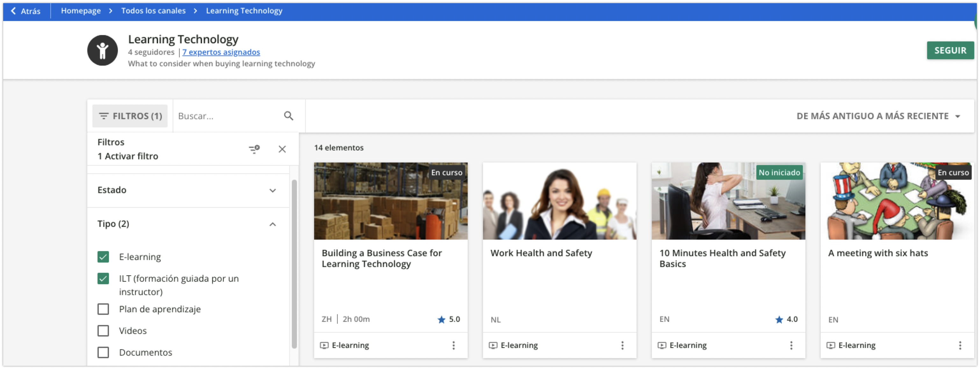
Task: Enable the Videos filter checkbox
Action: pos(103,330)
